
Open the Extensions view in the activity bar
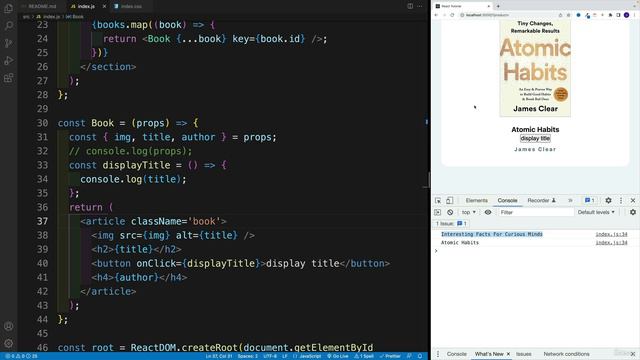8,78
